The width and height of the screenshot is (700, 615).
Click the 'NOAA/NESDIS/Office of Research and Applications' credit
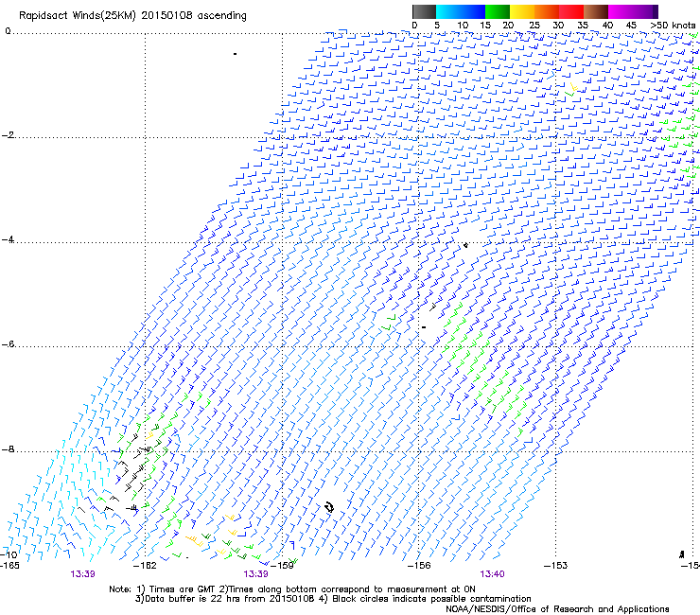tap(557, 609)
